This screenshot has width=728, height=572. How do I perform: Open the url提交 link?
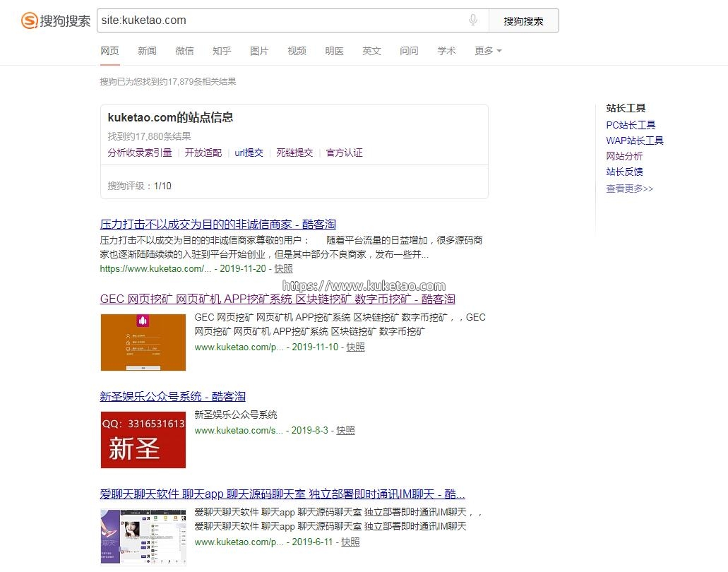pyautogui.click(x=249, y=153)
